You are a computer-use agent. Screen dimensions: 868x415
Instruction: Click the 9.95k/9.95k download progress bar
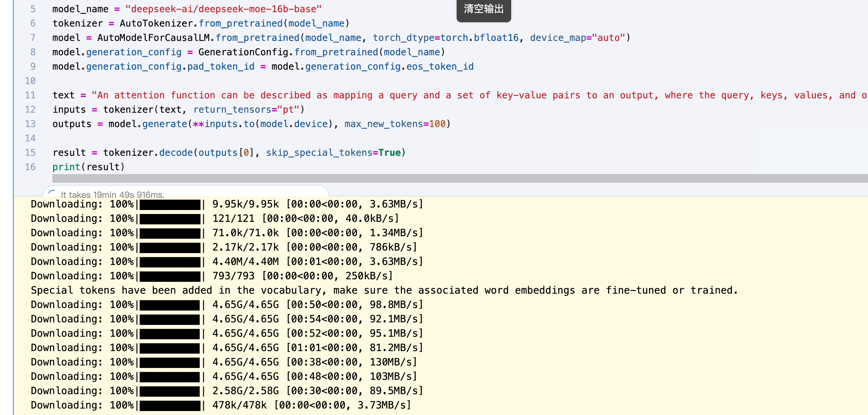170,204
